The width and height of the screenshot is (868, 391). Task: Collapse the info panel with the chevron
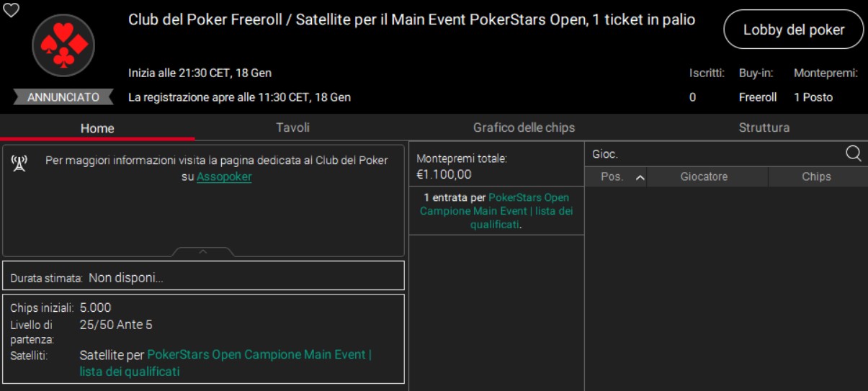(203, 251)
